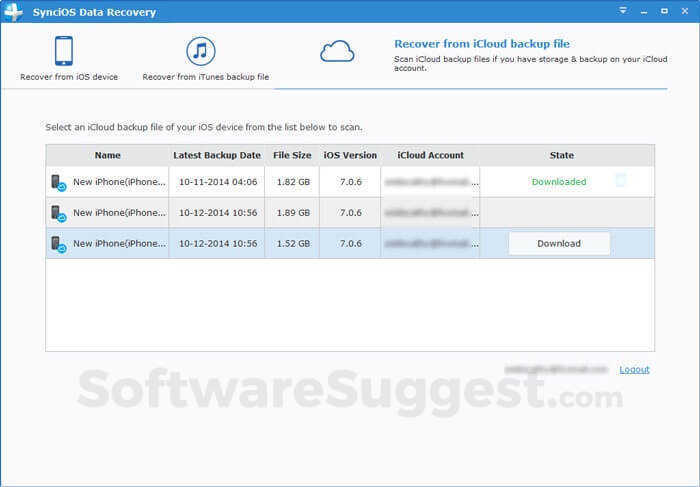Click the date 10-11-2014 04:06
The image size is (700, 487).
click(x=218, y=182)
